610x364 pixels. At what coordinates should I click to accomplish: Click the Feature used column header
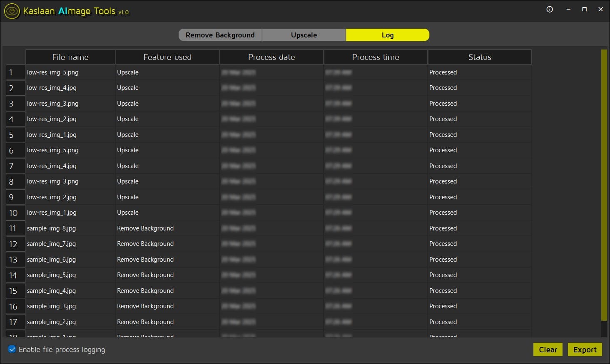pos(167,57)
